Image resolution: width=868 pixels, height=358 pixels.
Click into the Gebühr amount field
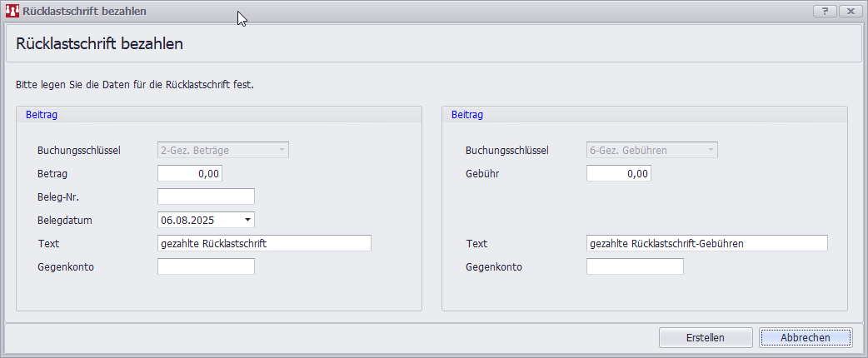coord(619,173)
